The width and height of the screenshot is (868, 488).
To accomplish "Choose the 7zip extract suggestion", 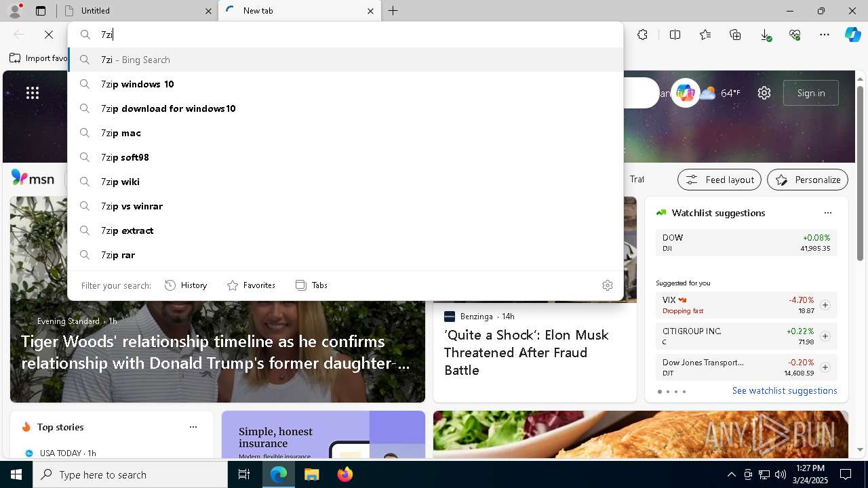I will pyautogui.click(x=345, y=230).
